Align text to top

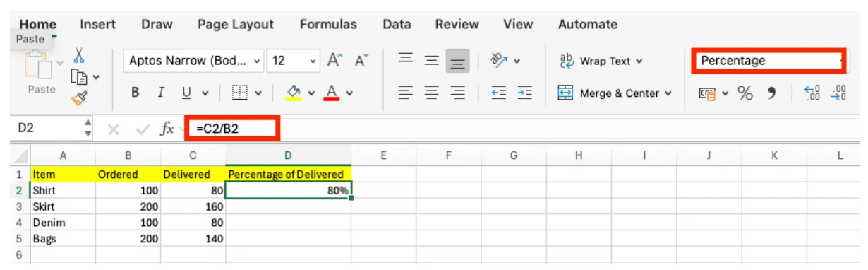pyautogui.click(x=405, y=60)
